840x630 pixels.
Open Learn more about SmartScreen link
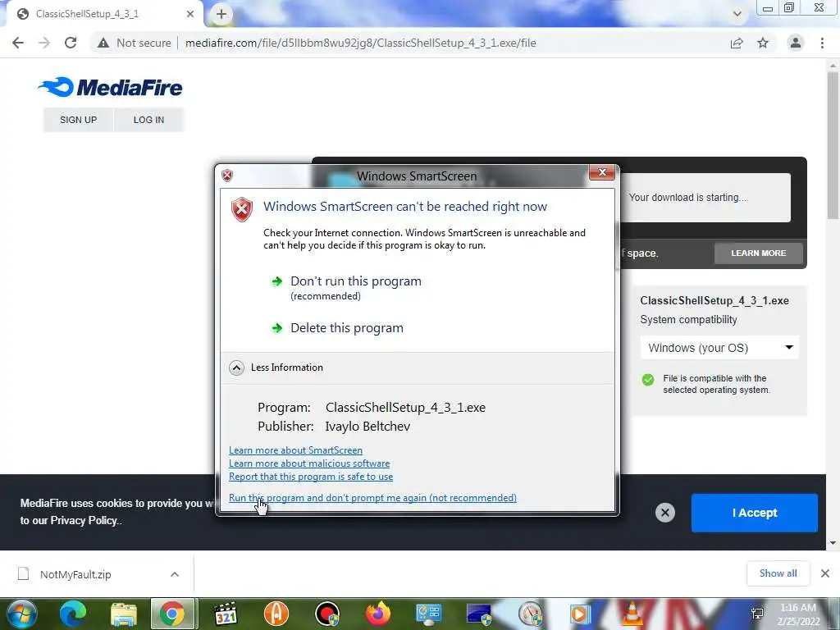tap(295, 450)
